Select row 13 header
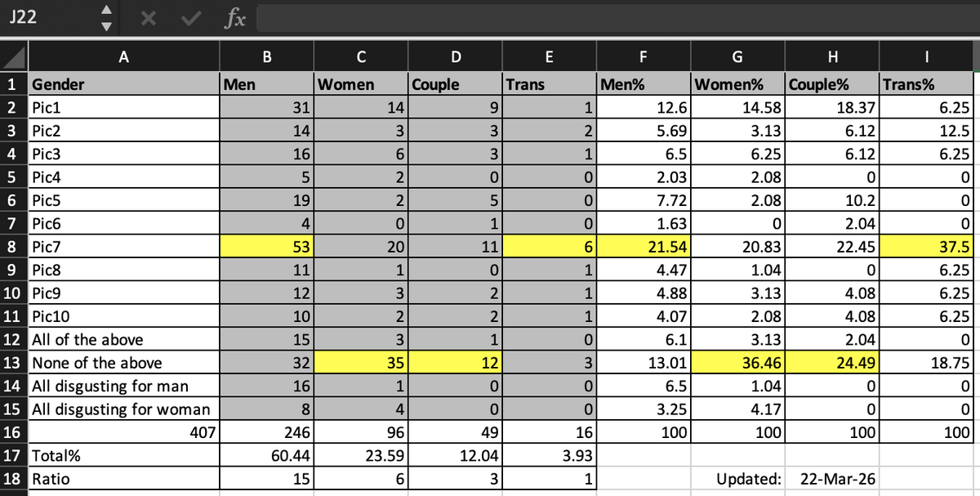Screen dimensions: 980x496 [x=13, y=363]
